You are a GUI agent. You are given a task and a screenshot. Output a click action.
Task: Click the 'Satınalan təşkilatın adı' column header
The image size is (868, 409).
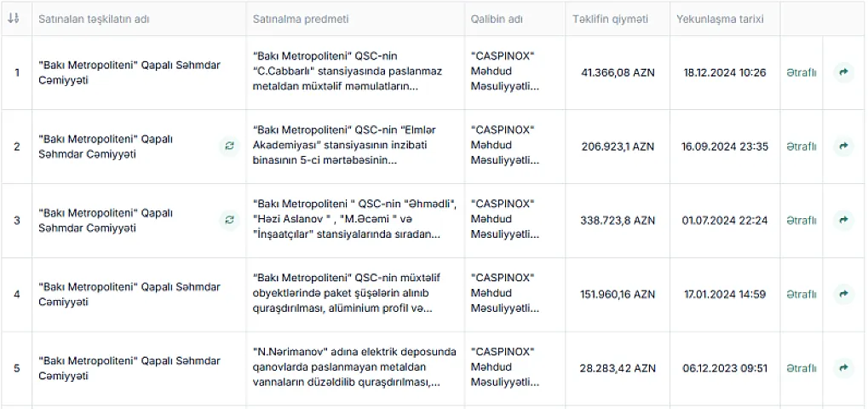pos(94,19)
